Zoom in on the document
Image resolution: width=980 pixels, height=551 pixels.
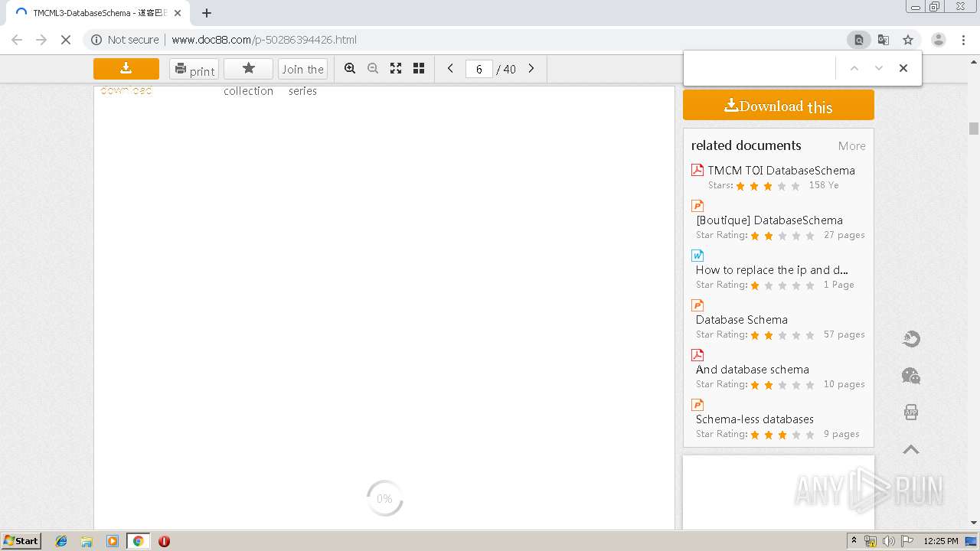click(x=350, y=69)
